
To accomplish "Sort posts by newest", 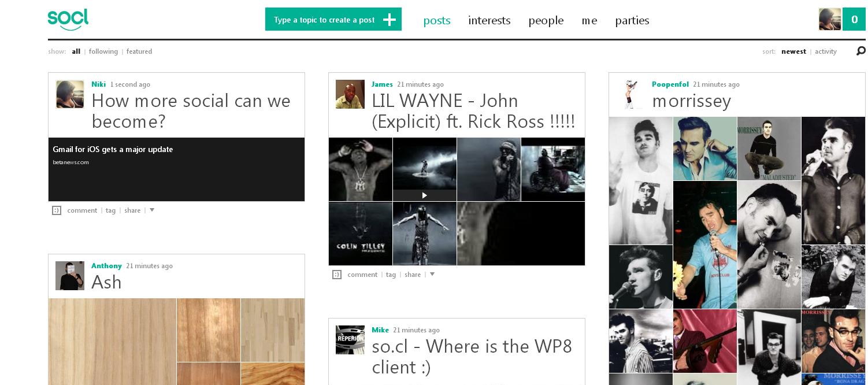I will pyautogui.click(x=793, y=51).
